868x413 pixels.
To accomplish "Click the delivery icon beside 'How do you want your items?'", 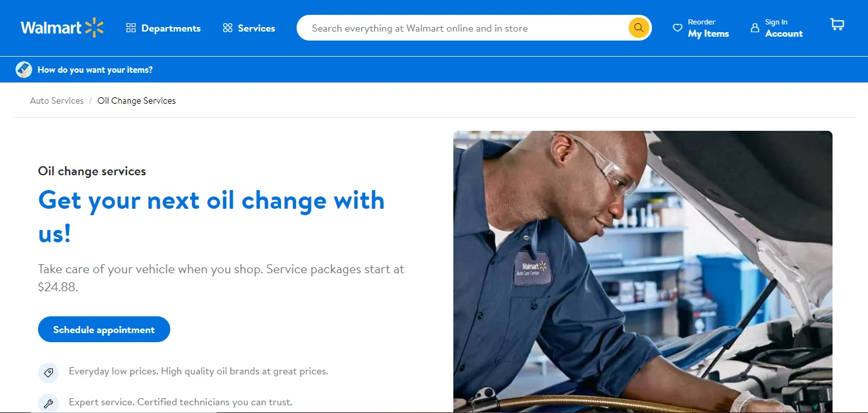I will [24, 70].
